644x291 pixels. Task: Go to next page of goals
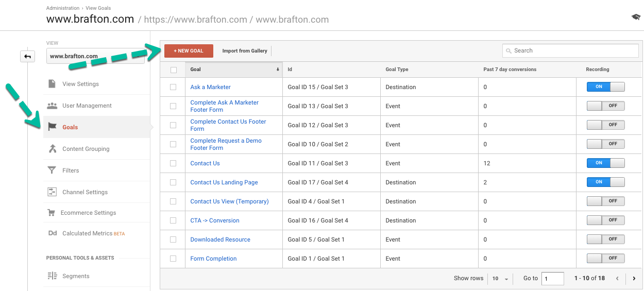(634, 279)
